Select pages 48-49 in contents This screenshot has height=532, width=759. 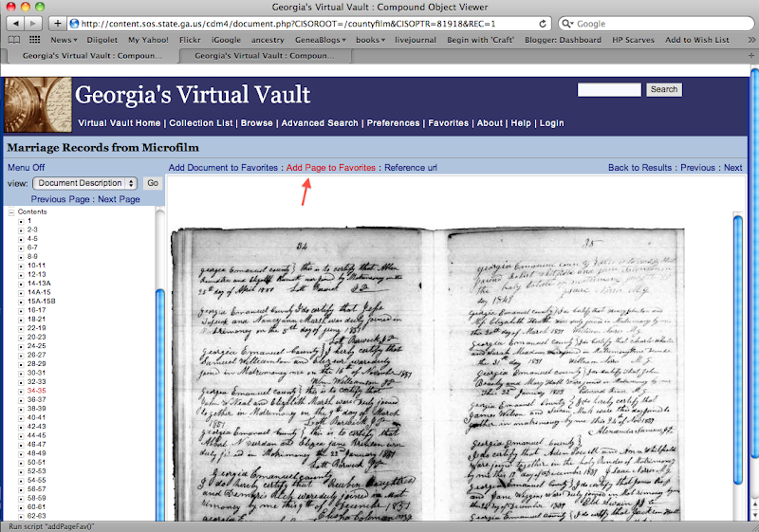point(37,453)
